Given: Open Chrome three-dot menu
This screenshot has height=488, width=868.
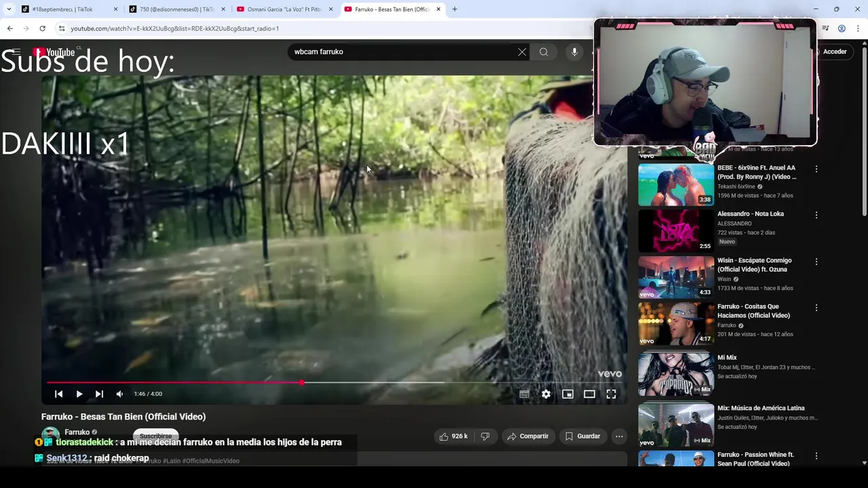Looking at the screenshot, I should tap(858, 28).
